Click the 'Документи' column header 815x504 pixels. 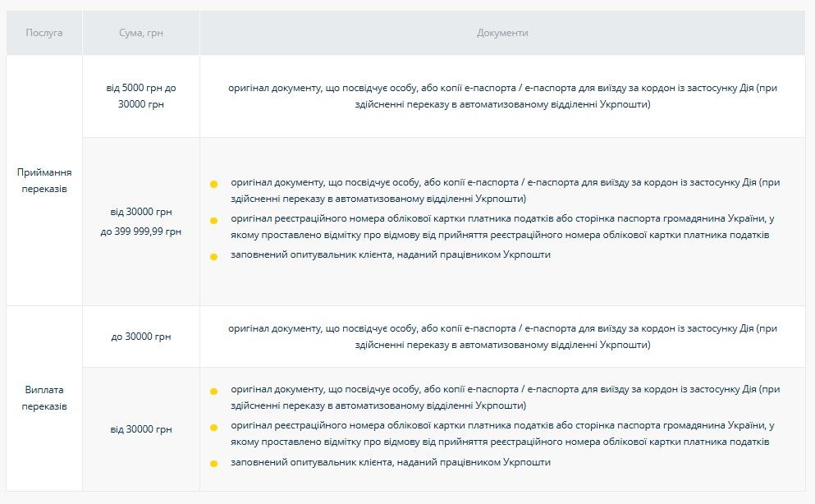502,33
